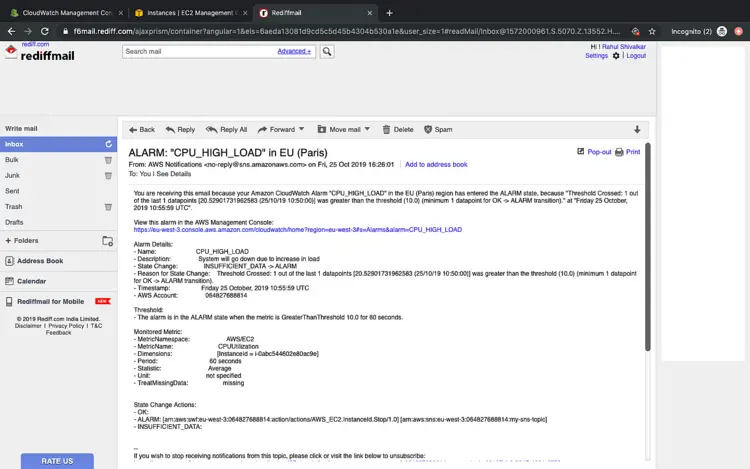Expand Forward dropdown arrow
Image resolution: width=750 pixels, height=469 pixels.
pyautogui.click(x=302, y=129)
